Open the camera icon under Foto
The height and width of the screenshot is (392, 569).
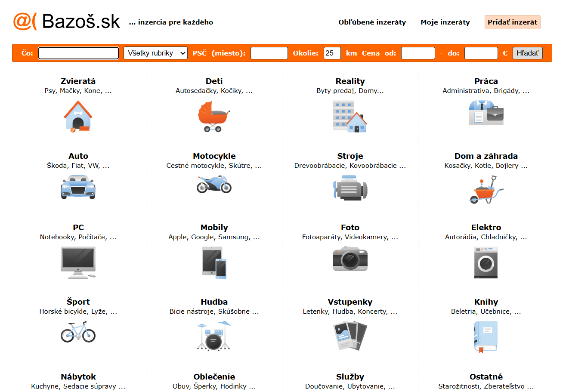[350, 259]
